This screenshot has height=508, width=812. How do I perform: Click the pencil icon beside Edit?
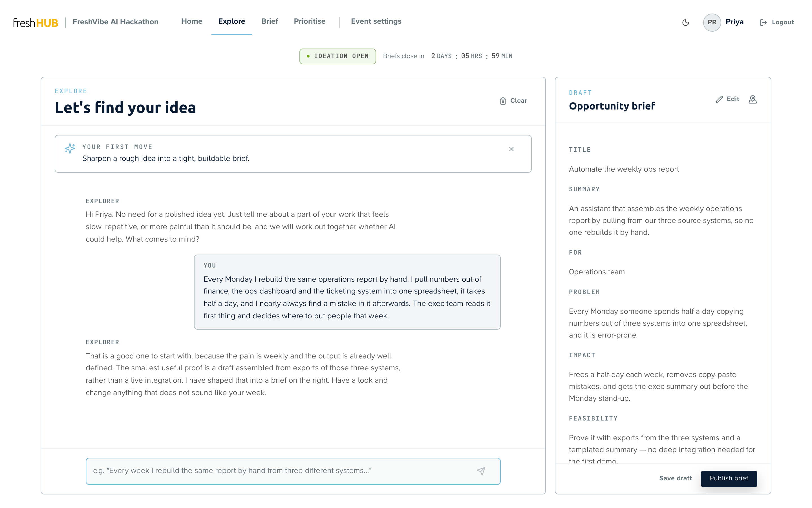[x=719, y=99]
